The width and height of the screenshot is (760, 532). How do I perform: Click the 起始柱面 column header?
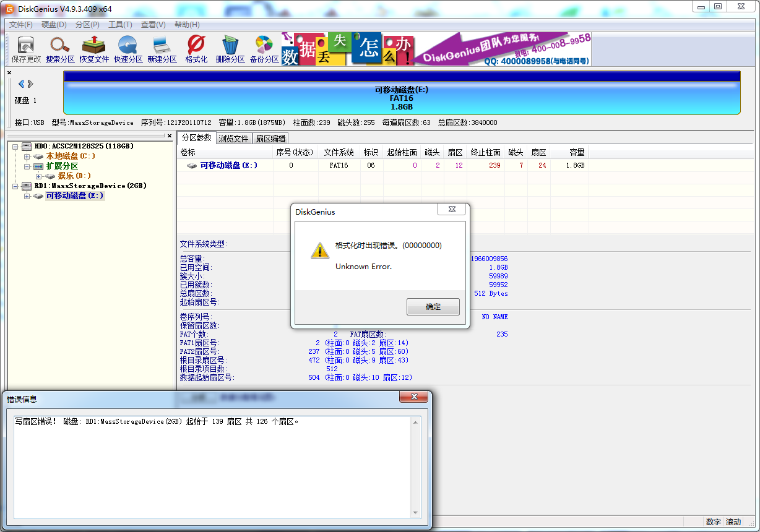402,152
